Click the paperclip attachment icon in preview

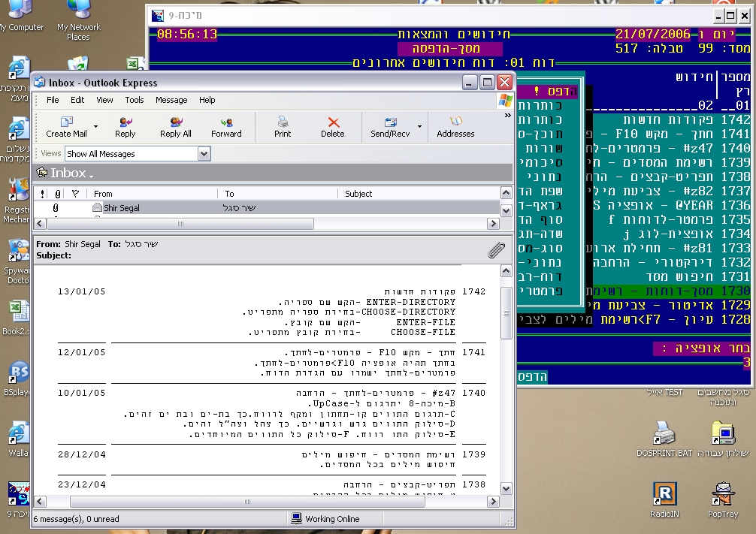click(x=496, y=250)
